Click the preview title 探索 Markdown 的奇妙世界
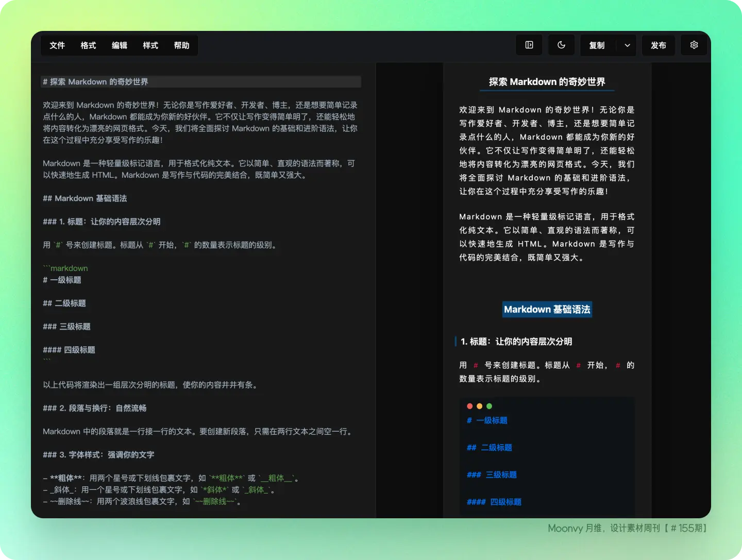The height and width of the screenshot is (560, 742). (547, 82)
